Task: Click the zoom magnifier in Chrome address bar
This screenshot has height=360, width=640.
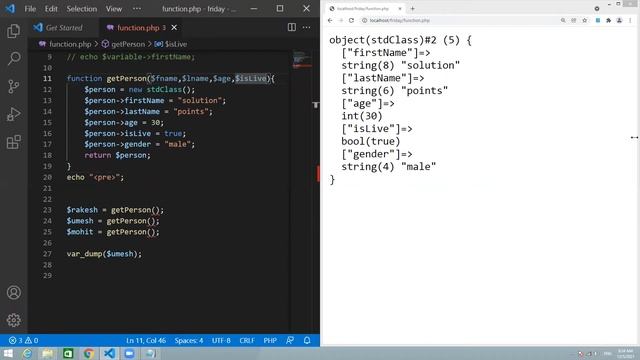Action: point(563,20)
